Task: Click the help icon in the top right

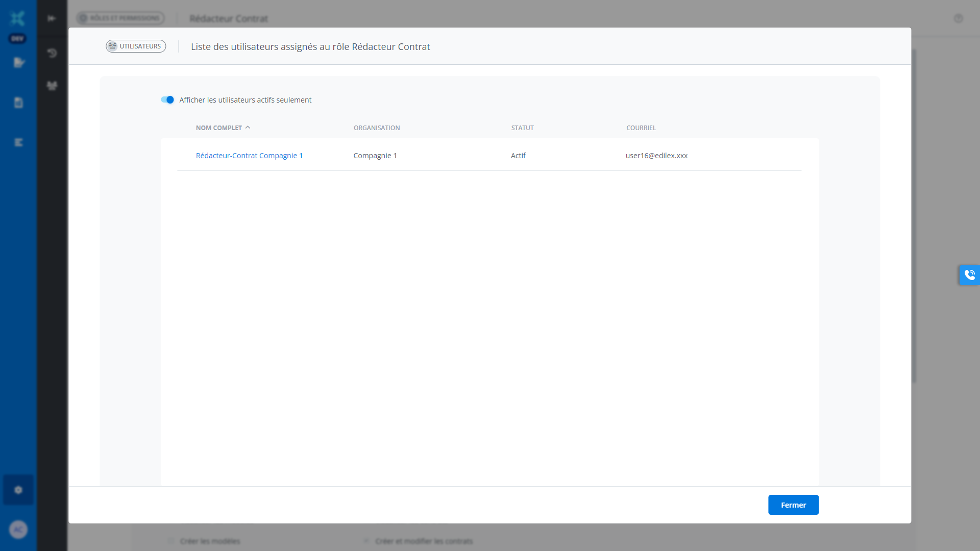Action: (958, 18)
